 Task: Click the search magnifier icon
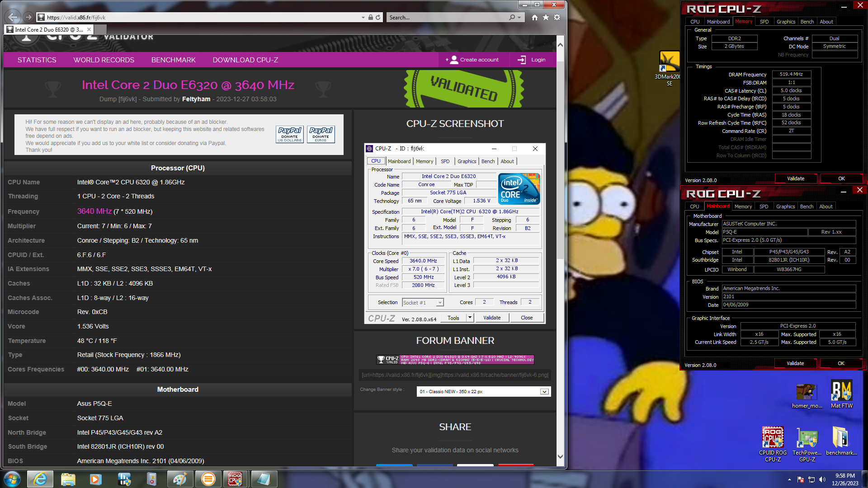512,17
